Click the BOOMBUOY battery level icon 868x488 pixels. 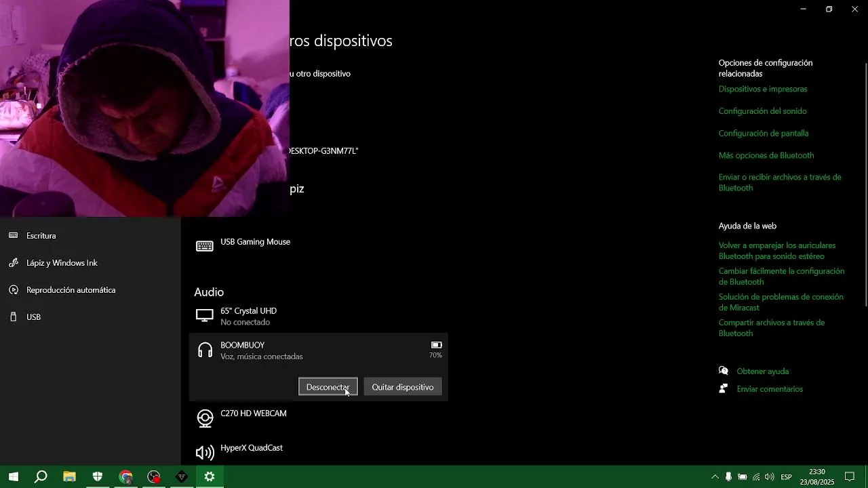coord(437,345)
